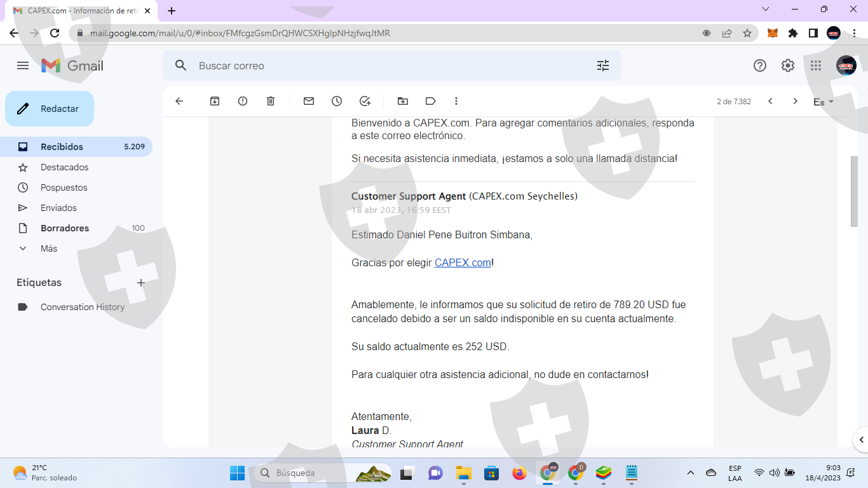Open the Move to folder icon
The width and height of the screenshot is (868, 488).
pyautogui.click(x=403, y=101)
